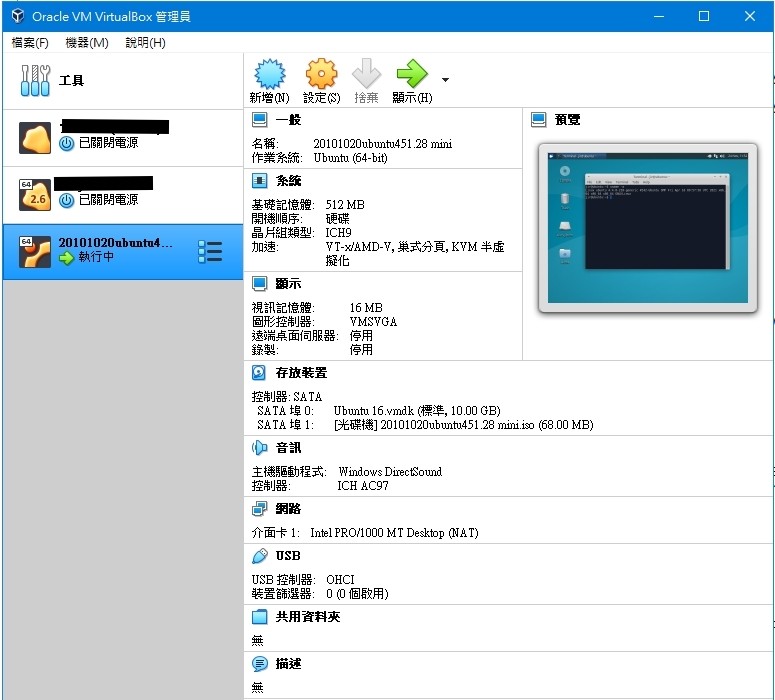Click the Windows DirectSound host driver value
775x700 pixels.
pyautogui.click(x=390, y=472)
